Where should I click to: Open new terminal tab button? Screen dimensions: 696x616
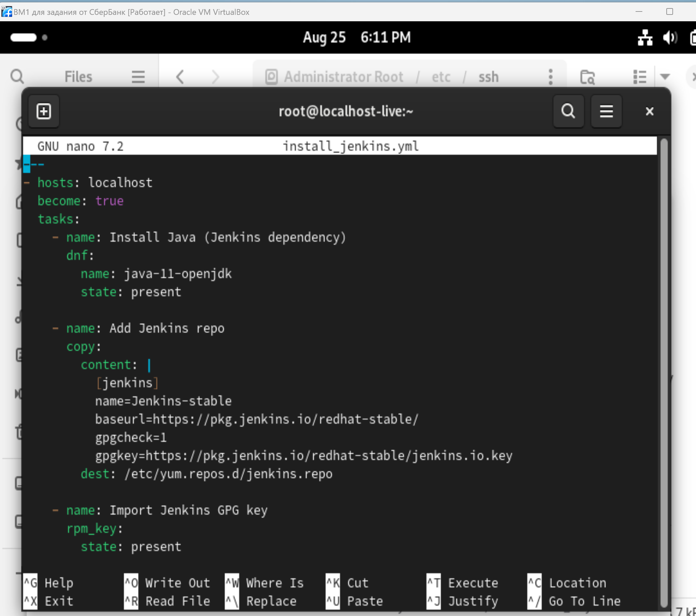point(44,111)
